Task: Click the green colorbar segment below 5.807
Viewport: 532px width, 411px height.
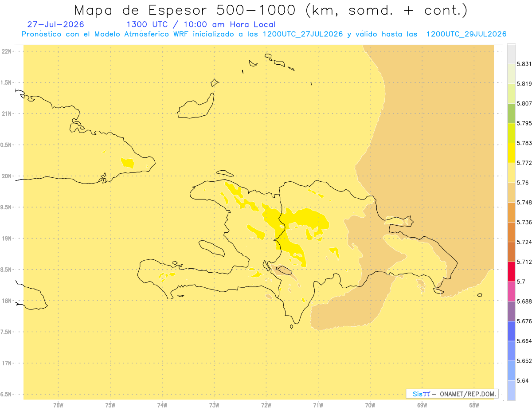Action: pos(511,114)
